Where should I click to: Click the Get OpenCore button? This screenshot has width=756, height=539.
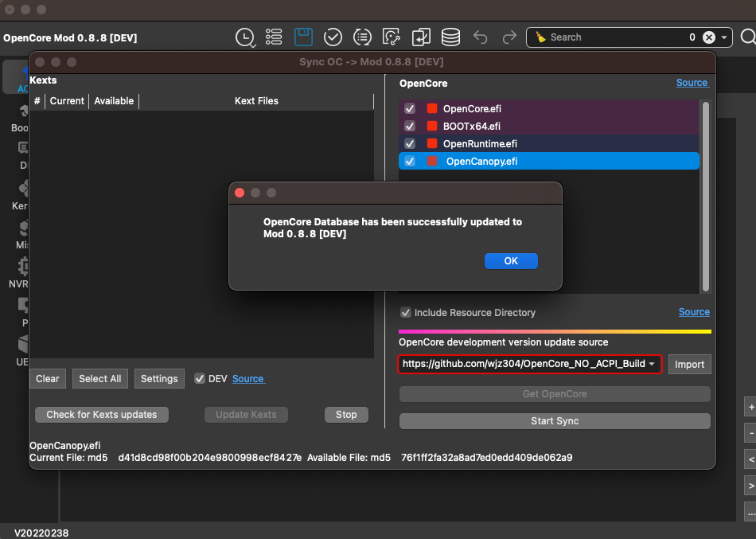(x=555, y=394)
